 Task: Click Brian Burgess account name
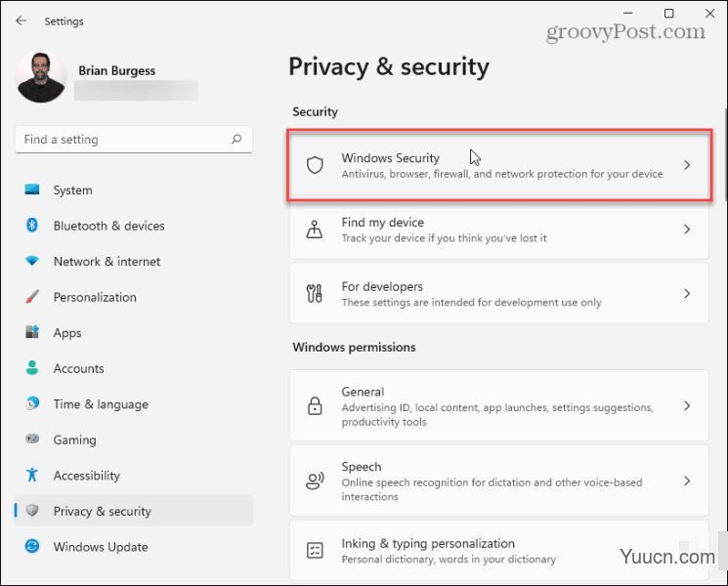click(116, 70)
